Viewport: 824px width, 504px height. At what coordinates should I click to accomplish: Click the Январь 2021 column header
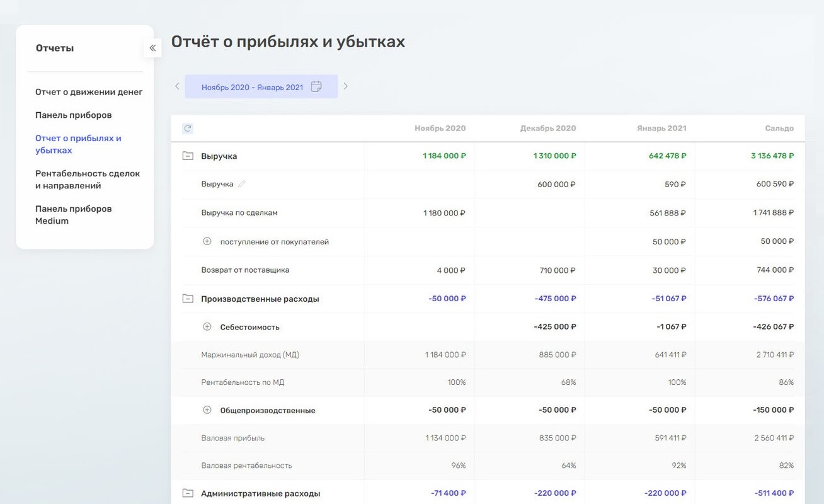[x=661, y=129]
